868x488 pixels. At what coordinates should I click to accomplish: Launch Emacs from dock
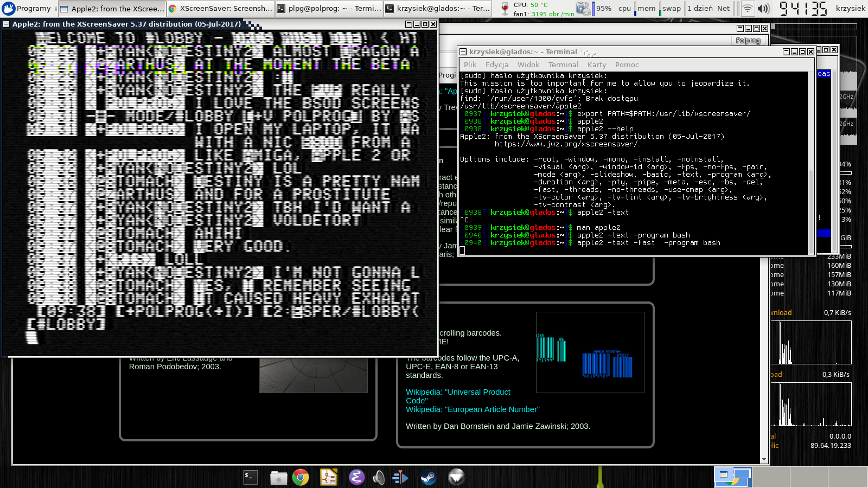pos(356,477)
